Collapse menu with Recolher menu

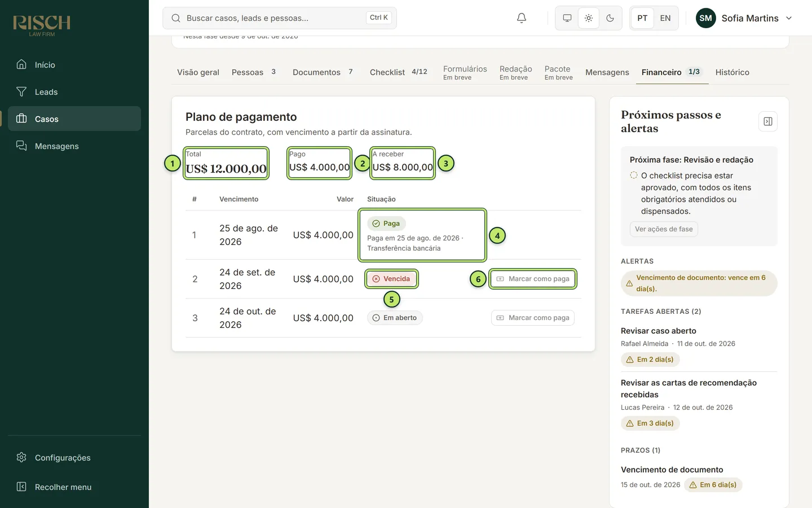pyautogui.click(x=74, y=487)
